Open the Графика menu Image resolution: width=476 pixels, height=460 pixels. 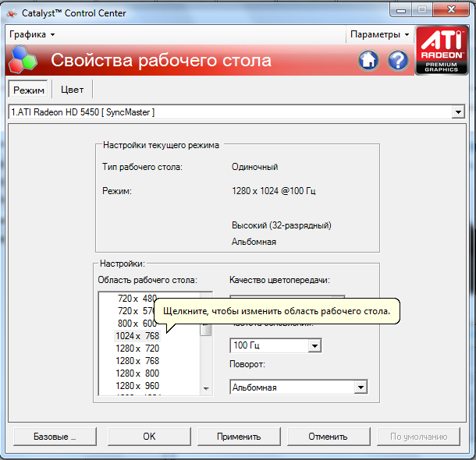pyautogui.click(x=32, y=34)
